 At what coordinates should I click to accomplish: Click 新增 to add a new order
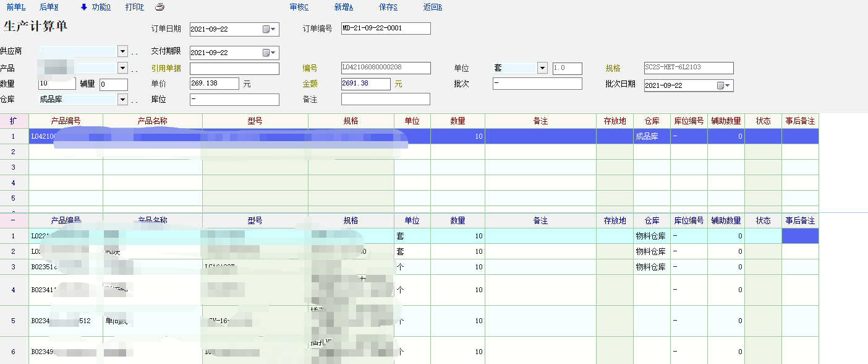[x=344, y=7]
